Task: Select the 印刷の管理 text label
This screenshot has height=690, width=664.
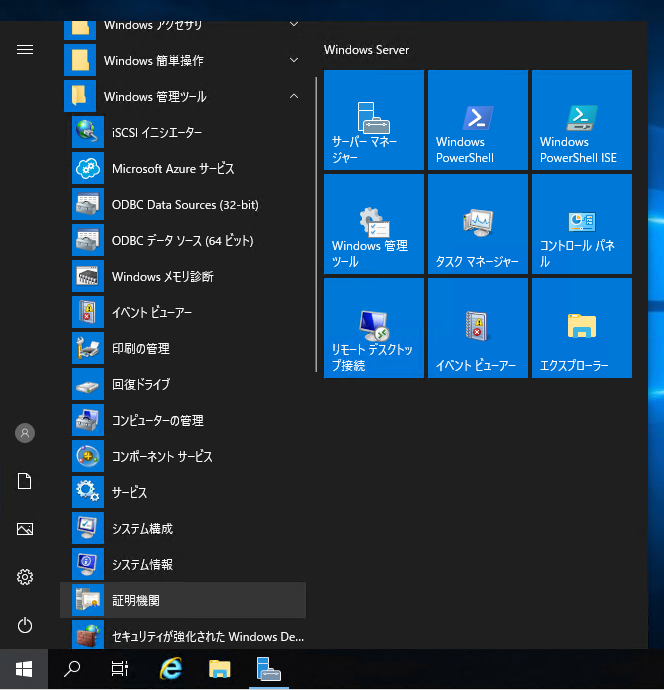Action: tap(141, 349)
